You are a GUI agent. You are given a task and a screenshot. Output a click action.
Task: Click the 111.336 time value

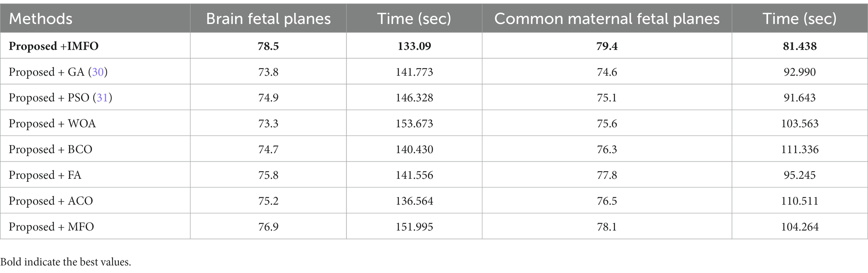click(800, 149)
